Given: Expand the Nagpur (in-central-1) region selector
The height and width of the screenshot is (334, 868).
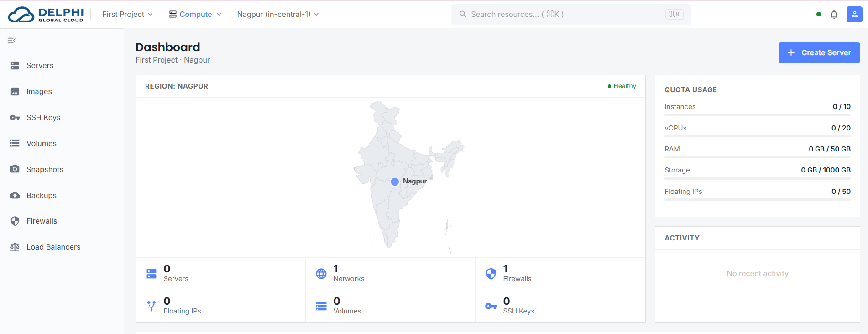Looking at the screenshot, I should click(x=278, y=14).
